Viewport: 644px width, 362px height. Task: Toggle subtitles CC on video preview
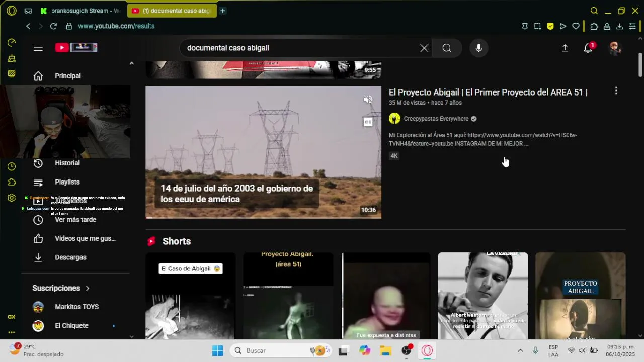pos(368,122)
